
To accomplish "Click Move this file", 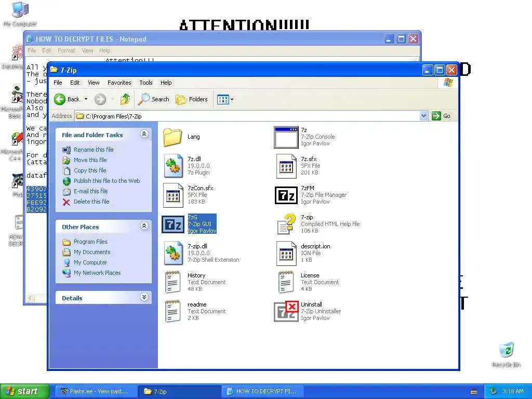I will click(90, 160).
